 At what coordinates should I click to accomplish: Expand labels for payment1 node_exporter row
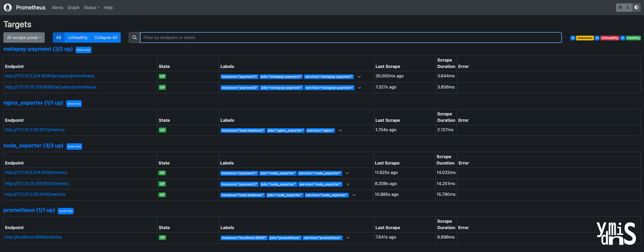point(347,173)
